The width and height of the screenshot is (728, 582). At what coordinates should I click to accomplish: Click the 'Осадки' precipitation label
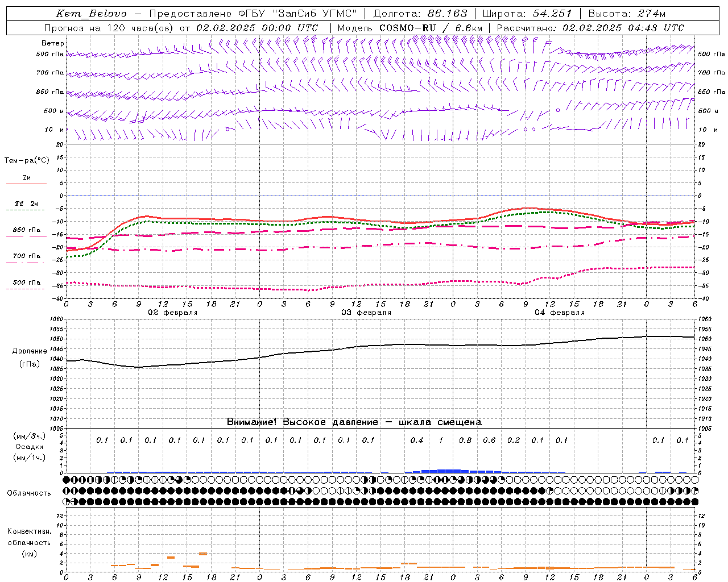pos(30,447)
